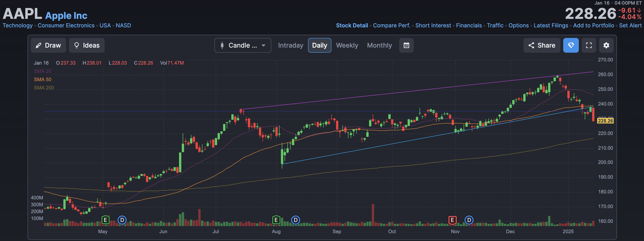This screenshot has width=644, height=241.
Task: Click the Apple Inc company name
Action: click(66, 16)
